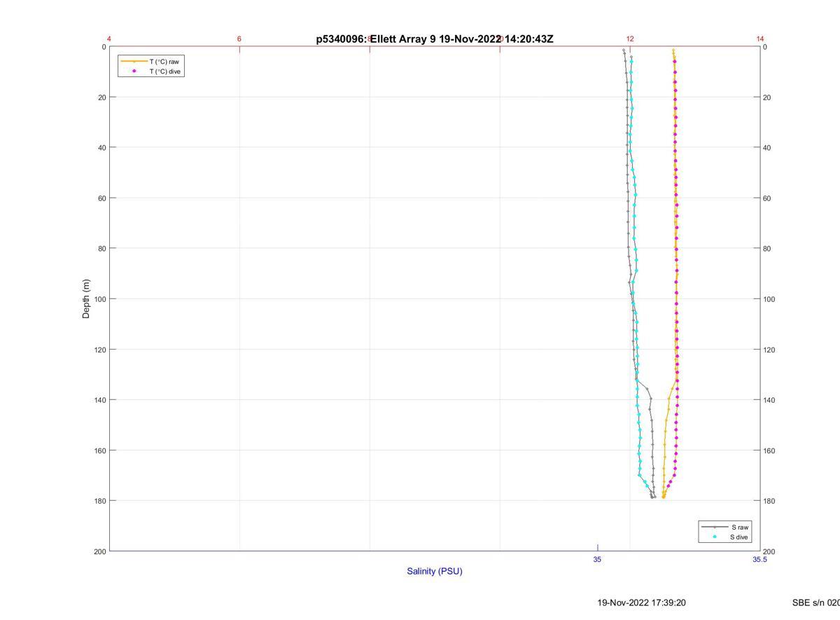The height and width of the screenshot is (620, 840).
Task: Click the gray line sample in salinity legend
Action: click(715, 527)
